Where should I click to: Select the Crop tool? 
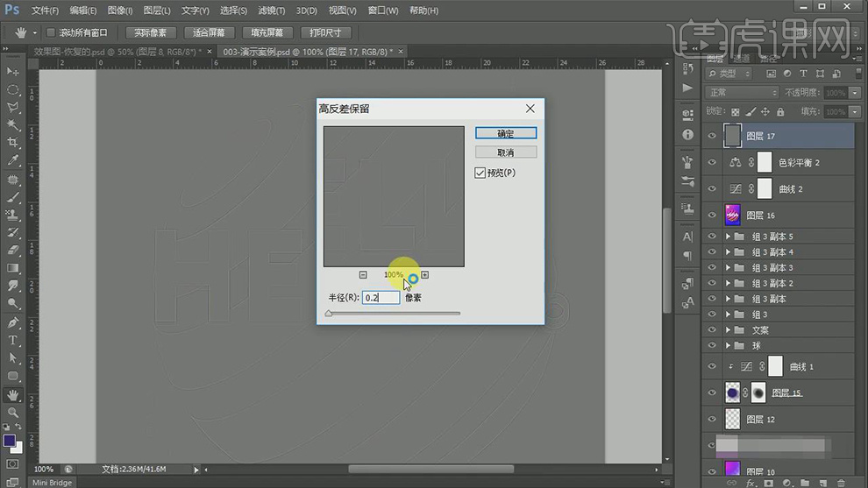click(x=12, y=143)
